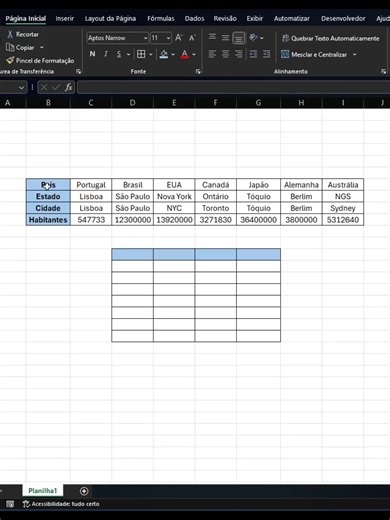The height and width of the screenshot is (520, 390).
Task: Open Página Inicial tab
Action: (x=26, y=19)
